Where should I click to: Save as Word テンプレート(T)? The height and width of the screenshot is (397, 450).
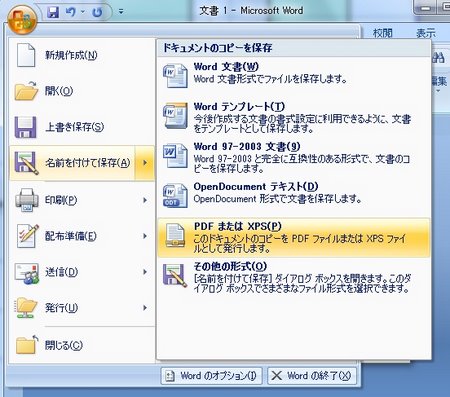(293, 117)
